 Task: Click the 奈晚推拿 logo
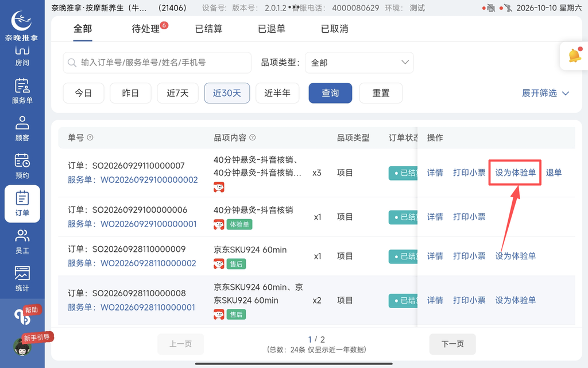click(x=21, y=25)
